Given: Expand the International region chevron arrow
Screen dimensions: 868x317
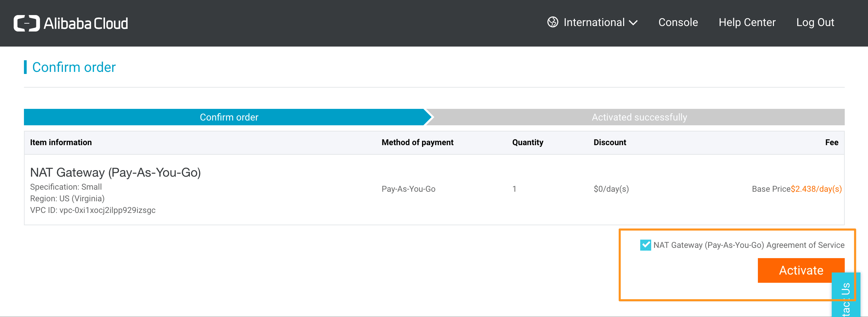Looking at the screenshot, I should click(633, 23).
